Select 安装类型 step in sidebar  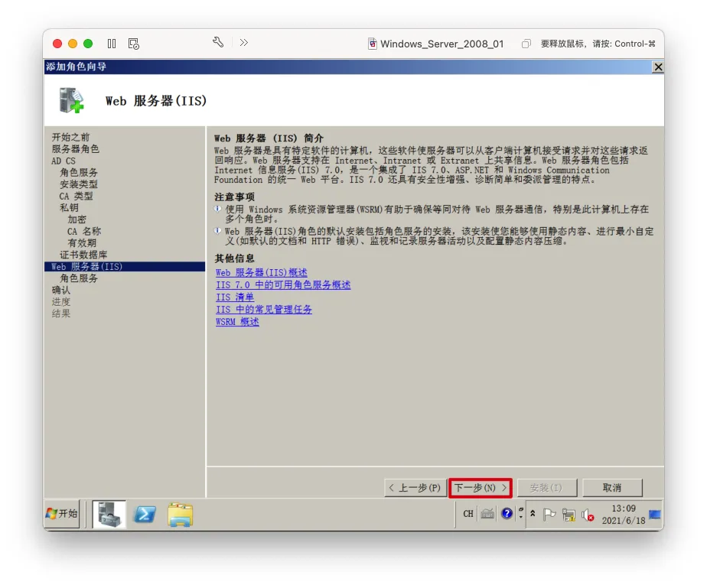pos(79,184)
